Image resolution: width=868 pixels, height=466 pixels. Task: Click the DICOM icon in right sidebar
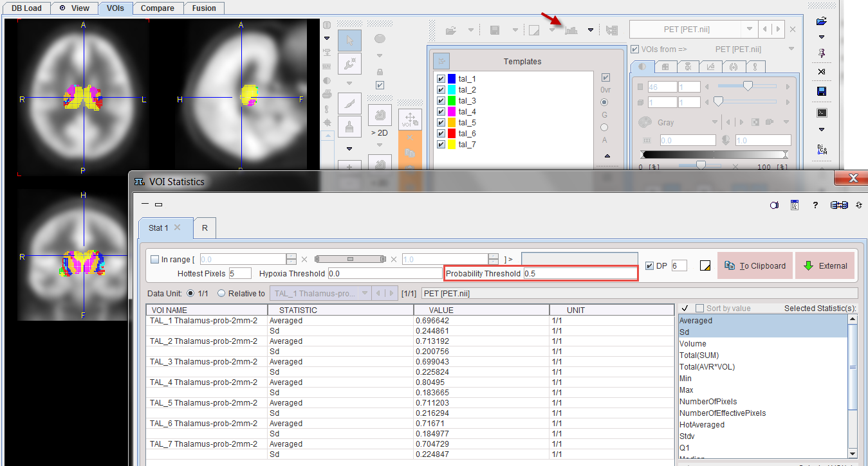[x=822, y=149]
